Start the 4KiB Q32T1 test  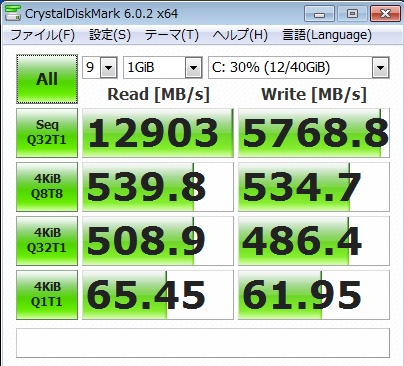pos(47,241)
